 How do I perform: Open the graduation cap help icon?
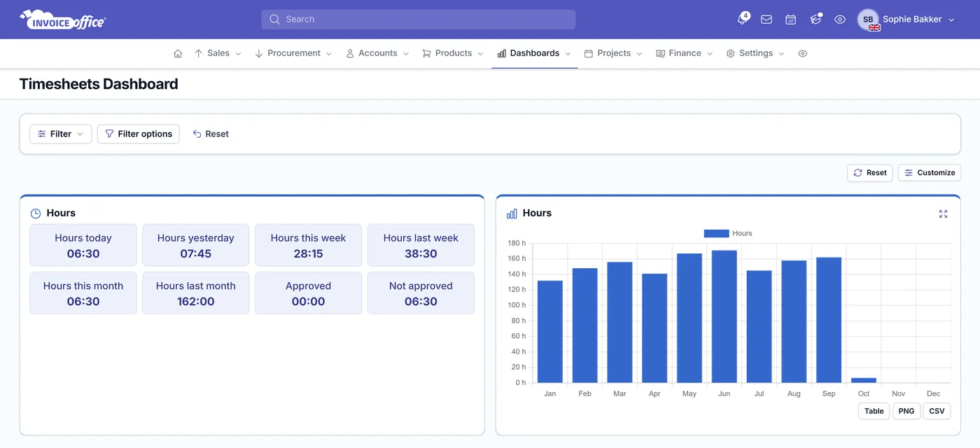coord(815,20)
